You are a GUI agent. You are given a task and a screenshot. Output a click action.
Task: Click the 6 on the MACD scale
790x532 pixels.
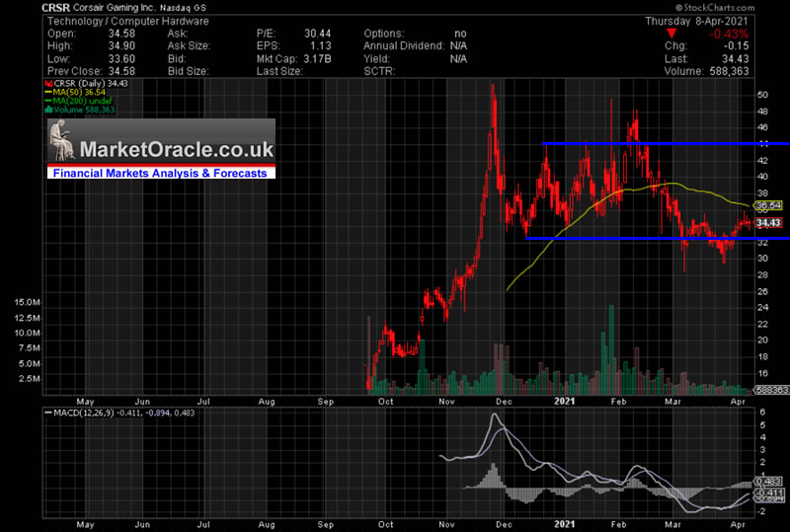(762, 413)
